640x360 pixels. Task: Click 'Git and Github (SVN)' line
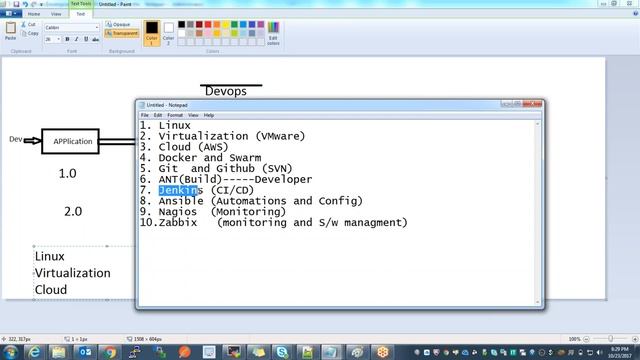(x=225, y=169)
